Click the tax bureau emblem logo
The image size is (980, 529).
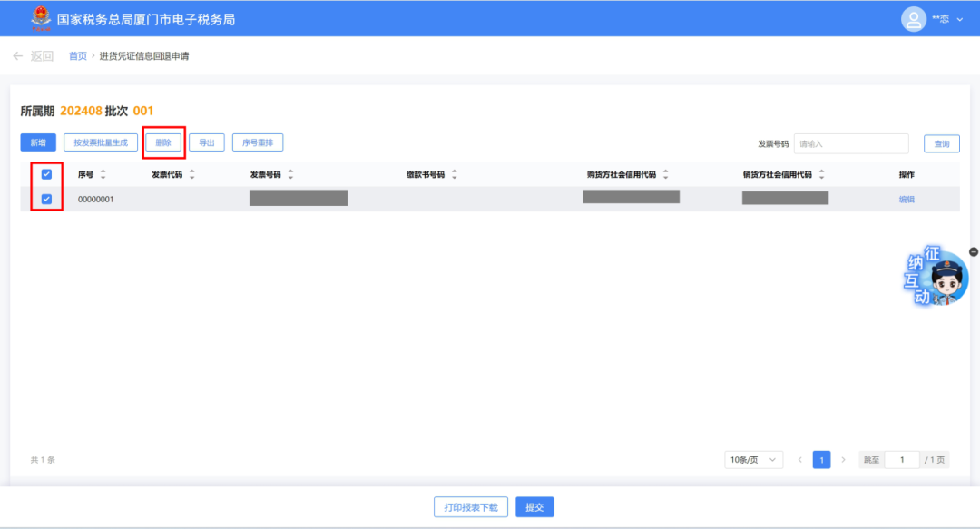[41, 19]
